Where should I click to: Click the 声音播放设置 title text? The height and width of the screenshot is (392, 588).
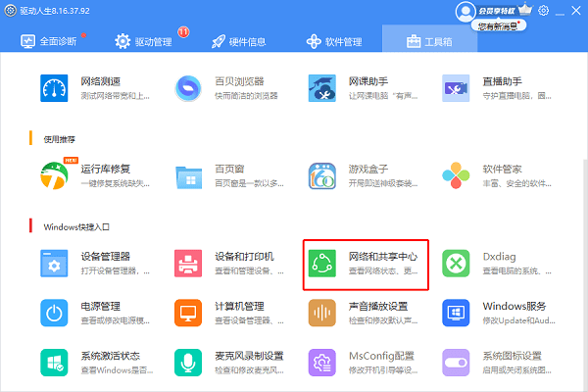pos(378,306)
